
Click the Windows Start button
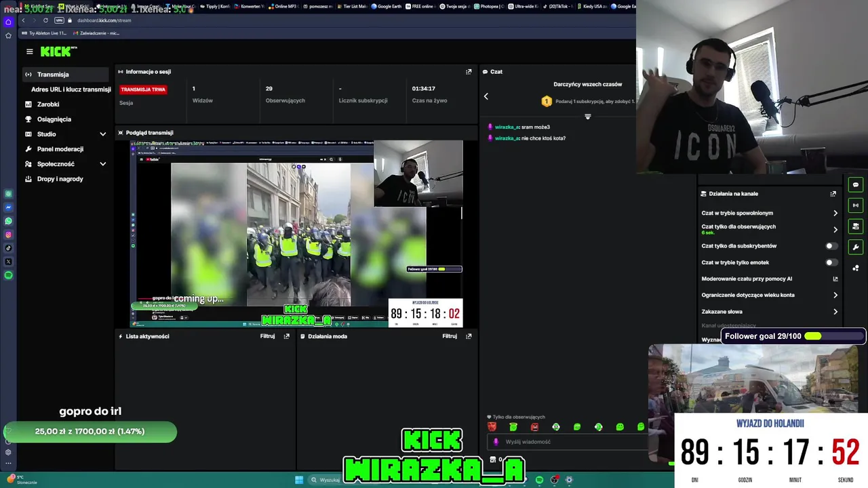click(299, 480)
